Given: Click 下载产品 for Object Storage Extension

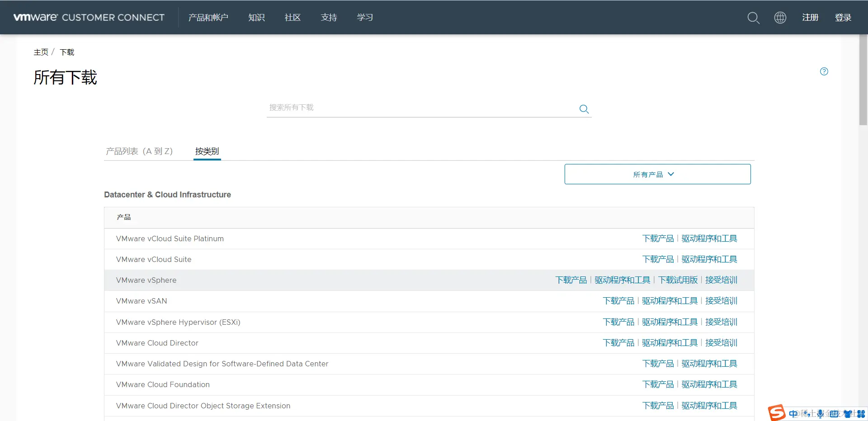Looking at the screenshot, I should [658, 406].
